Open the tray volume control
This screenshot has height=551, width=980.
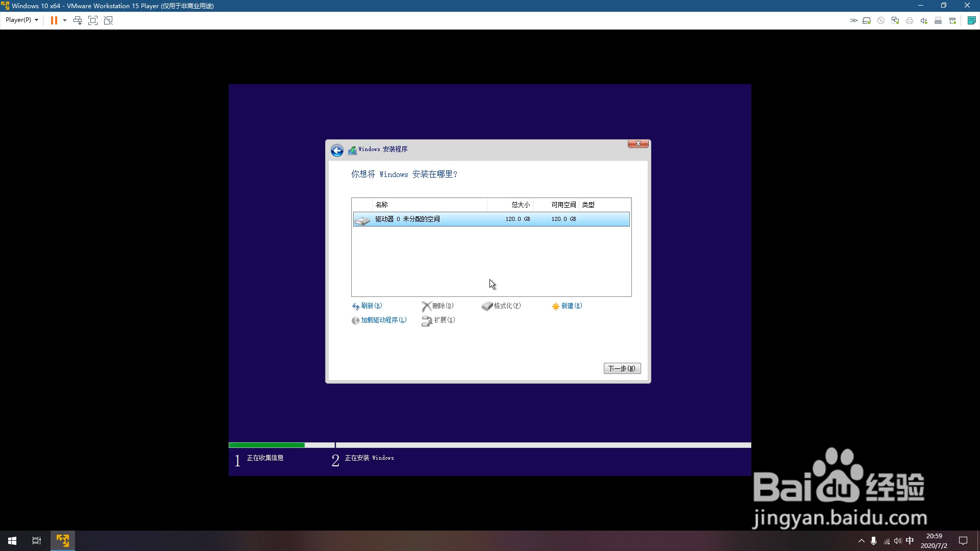(898, 541)
